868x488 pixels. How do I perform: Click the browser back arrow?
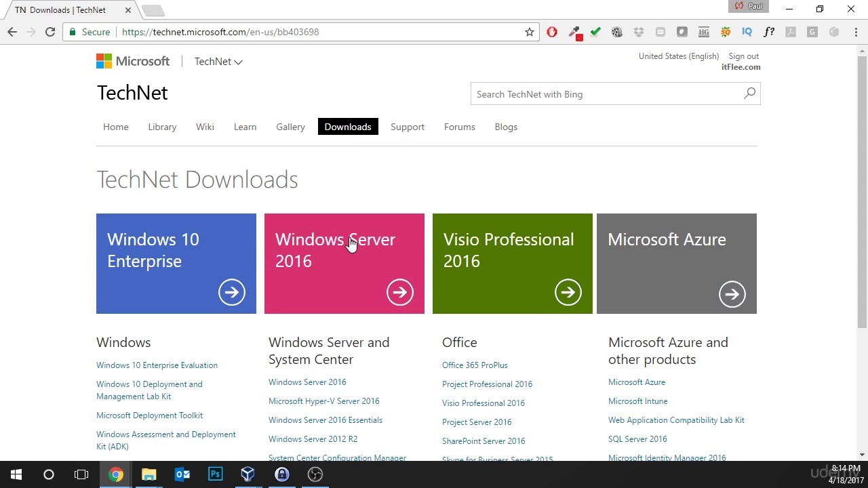[12, 32]
